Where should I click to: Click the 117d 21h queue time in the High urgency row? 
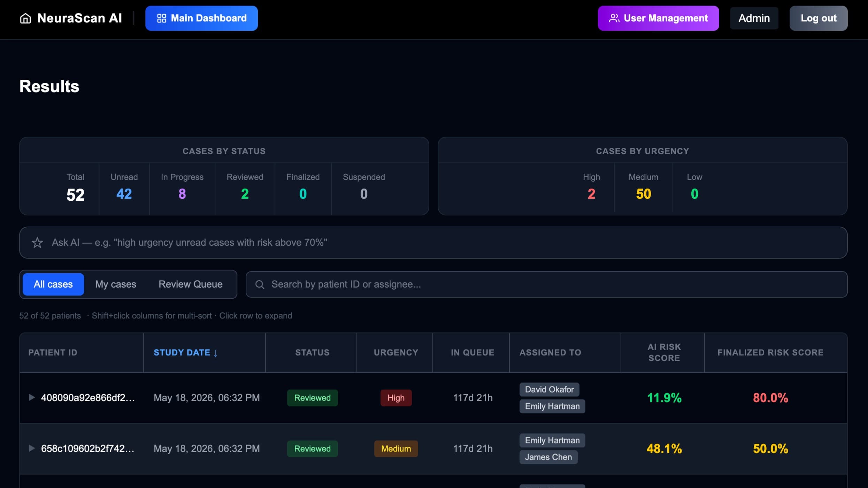pos(473,398)
